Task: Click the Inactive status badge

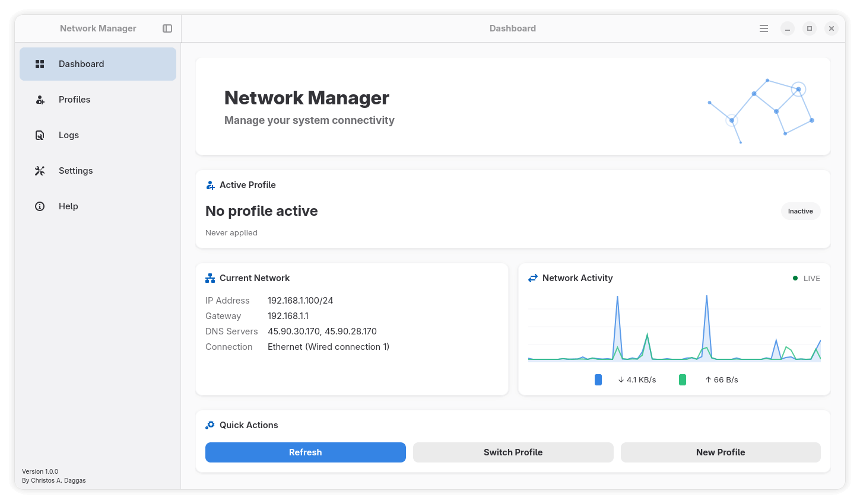Action: (x=800, y=211)
